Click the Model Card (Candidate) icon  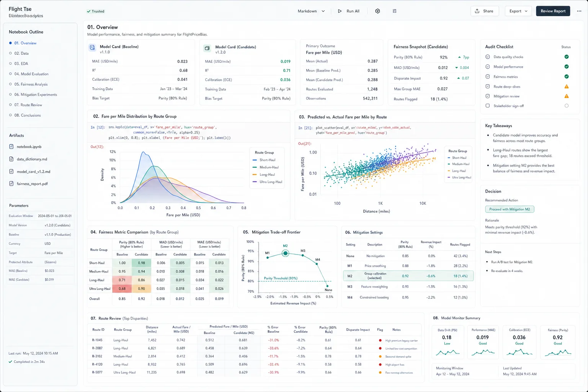coord(207,48)
